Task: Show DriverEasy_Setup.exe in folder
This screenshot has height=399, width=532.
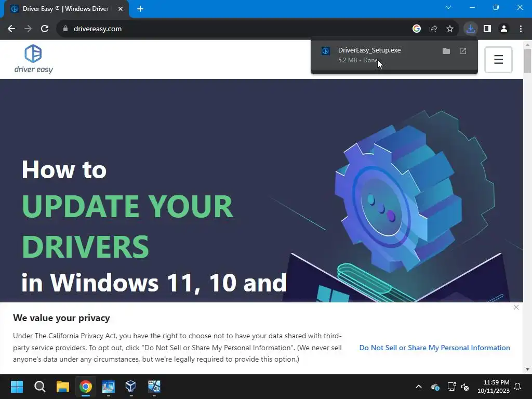Action: (x=446, y=51)
